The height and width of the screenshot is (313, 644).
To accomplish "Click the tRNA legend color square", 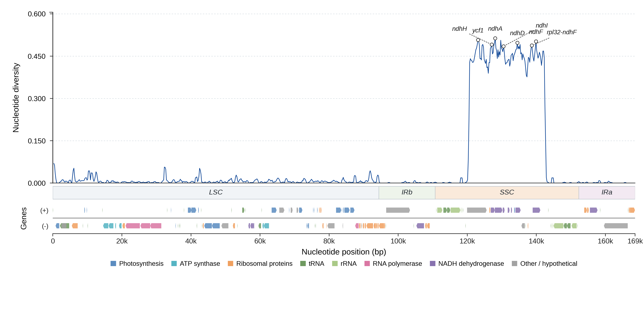I will (303, 264).
